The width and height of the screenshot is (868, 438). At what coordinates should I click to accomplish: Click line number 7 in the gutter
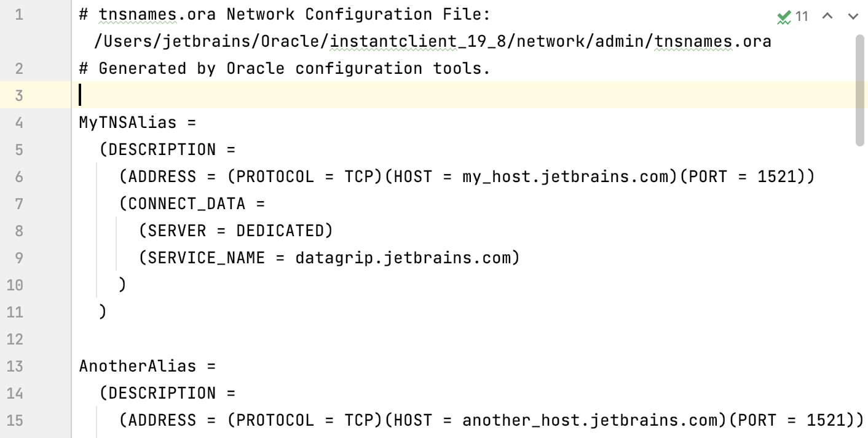click(x=18, y=204)
